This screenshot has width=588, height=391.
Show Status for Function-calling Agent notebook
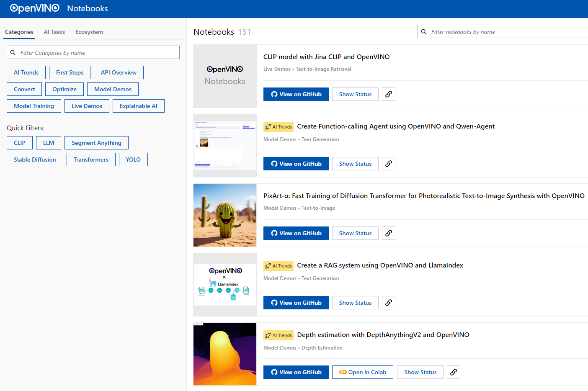[355, 164]
